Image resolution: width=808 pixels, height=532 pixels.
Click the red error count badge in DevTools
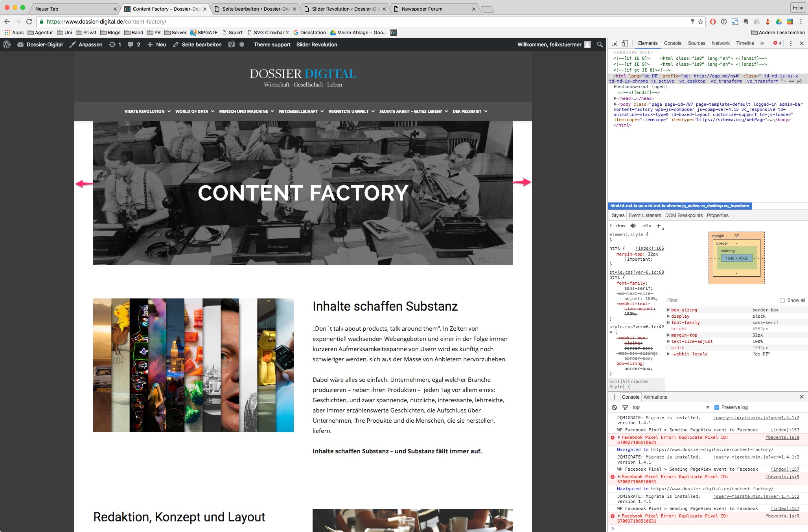point(777,43)
